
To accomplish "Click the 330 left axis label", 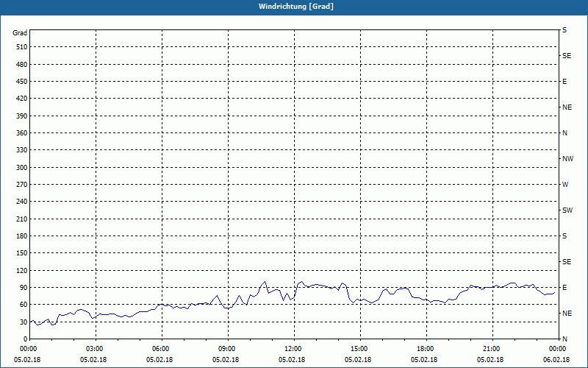I will [22, 150].
